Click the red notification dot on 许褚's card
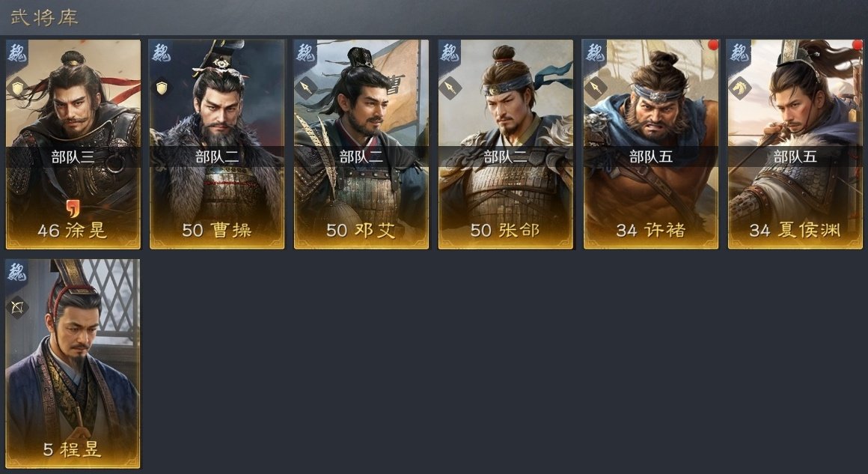Screen dimensions: 868x474 (x=713, y=44)
